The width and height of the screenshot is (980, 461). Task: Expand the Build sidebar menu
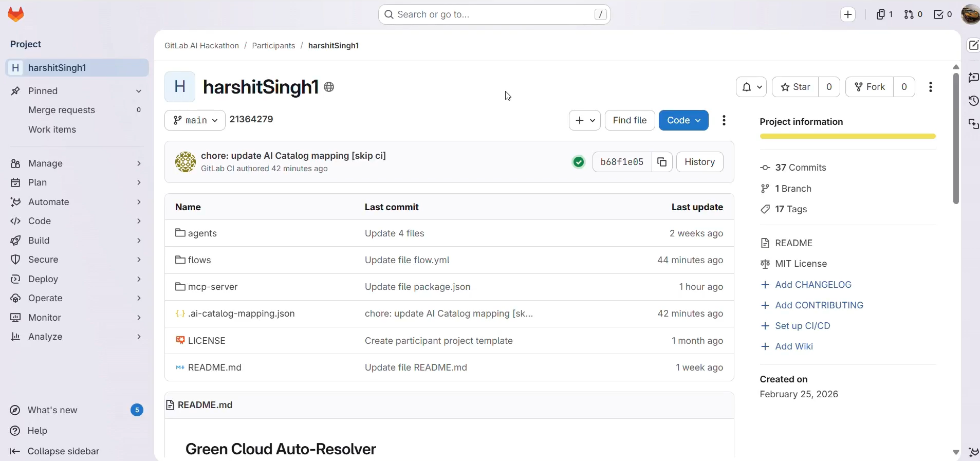pyautogui.click(x=77, y=241)
